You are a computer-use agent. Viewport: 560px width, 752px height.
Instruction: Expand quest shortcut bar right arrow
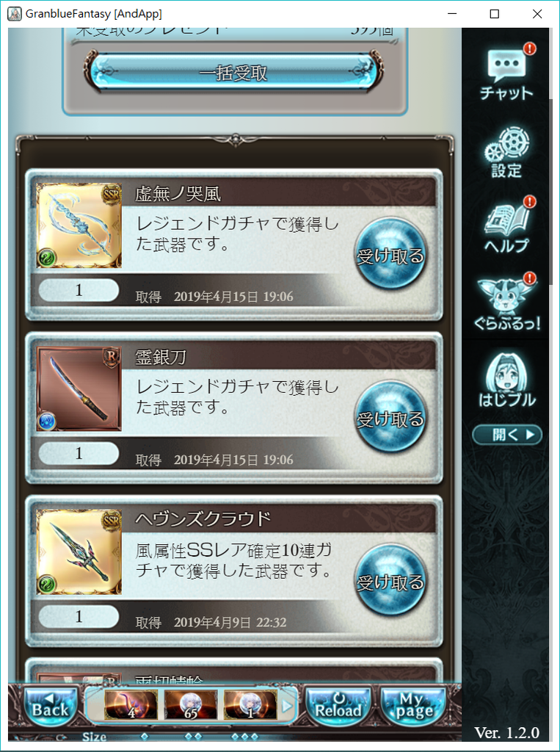[x=287, y=706]
